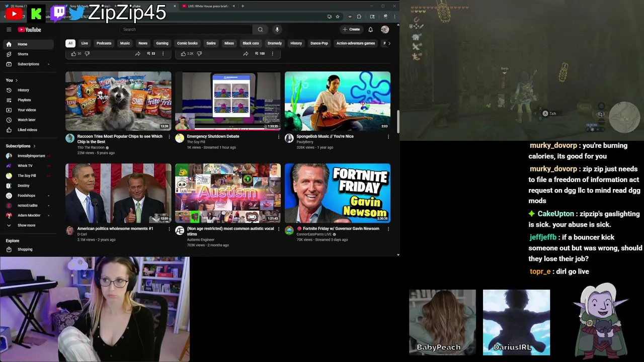644x362 pixels.
Task: Open the notifications bell
Action: pyautogui.click(x=370, y=30)
